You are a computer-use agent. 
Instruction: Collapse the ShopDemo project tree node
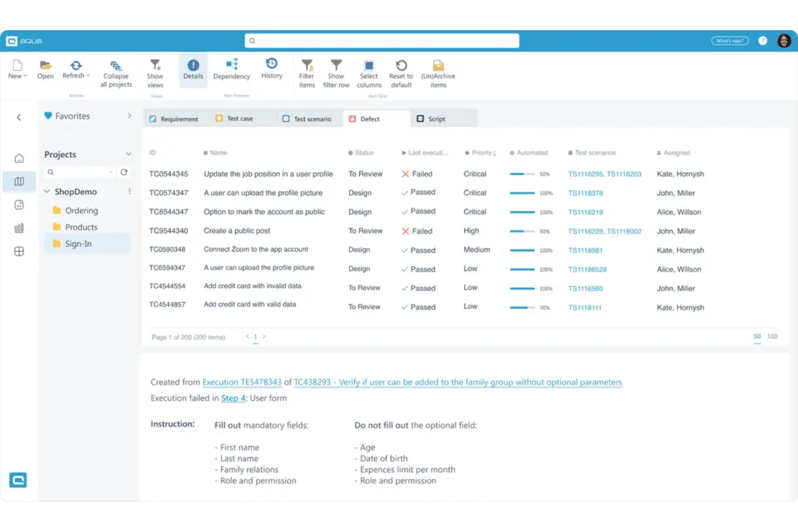pyautogui.click(x=47, y=191)
